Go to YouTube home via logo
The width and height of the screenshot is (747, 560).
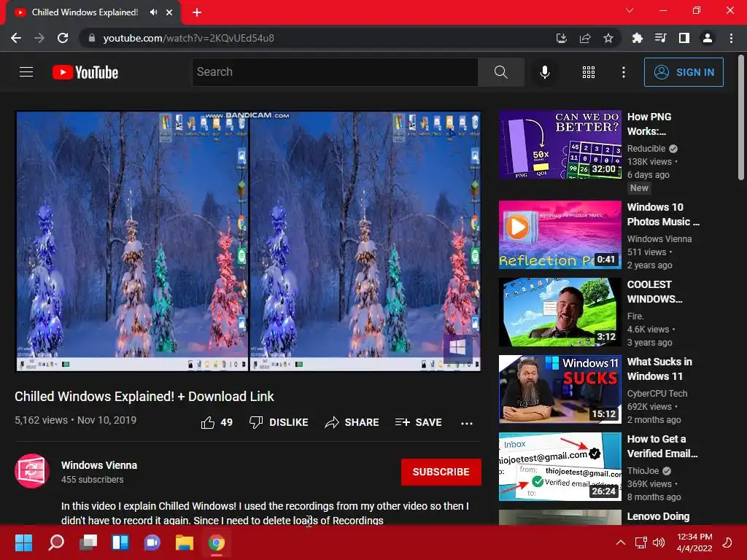click(x=85, y=72)
